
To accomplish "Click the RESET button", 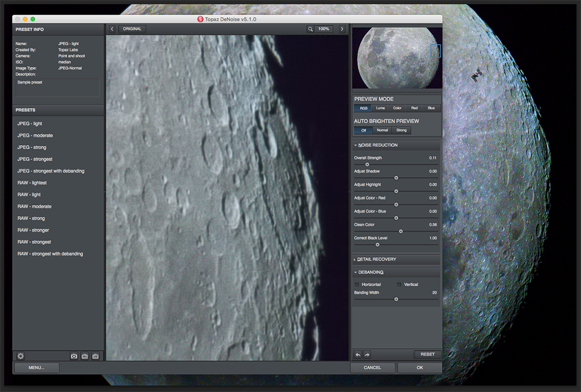I will click(428, 355).
